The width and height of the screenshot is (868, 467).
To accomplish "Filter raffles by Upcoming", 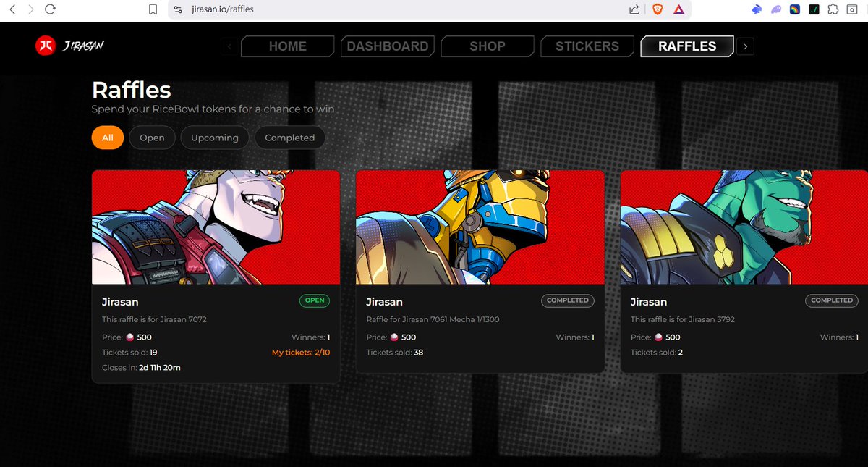I will tap(215, 138).
